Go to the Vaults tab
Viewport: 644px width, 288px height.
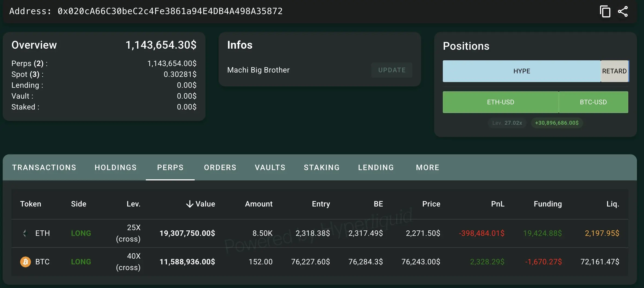click(x=270, y=167)
